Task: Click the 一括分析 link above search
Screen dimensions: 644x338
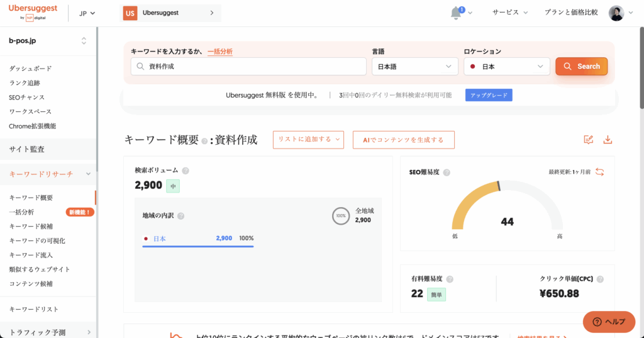Action: click(x=220, y=52)
